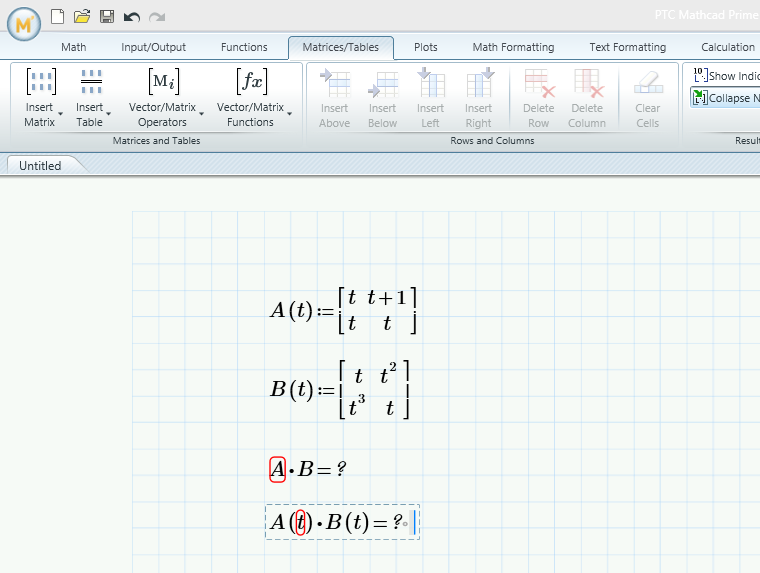Open a file using the folder icon

(x=82, y=16)
